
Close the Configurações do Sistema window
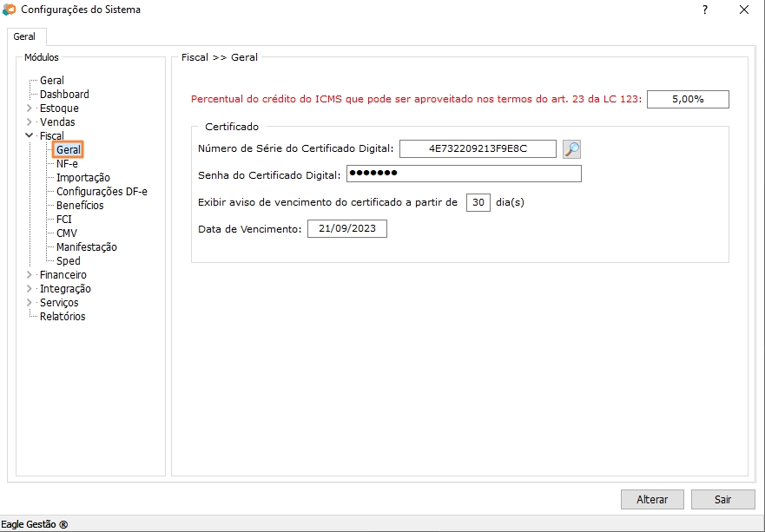(x=744, y=10)
